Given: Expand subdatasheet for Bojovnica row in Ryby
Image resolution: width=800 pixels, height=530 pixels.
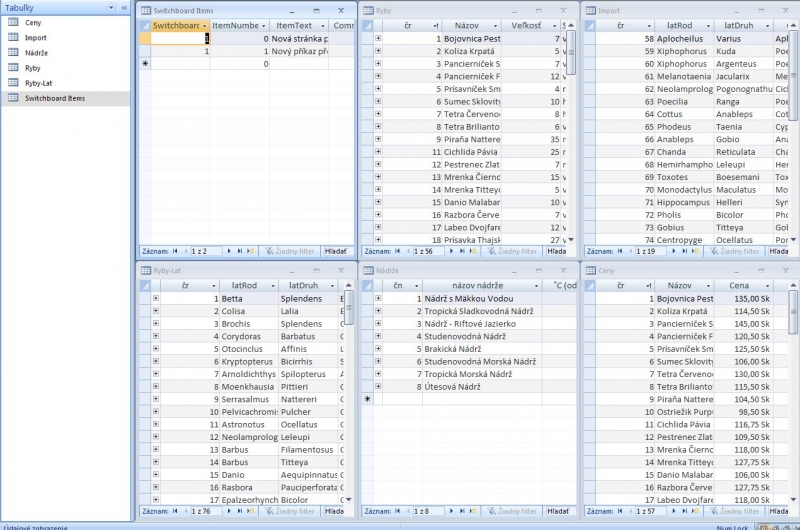Looking at the screenshot, I should [378, 38].
